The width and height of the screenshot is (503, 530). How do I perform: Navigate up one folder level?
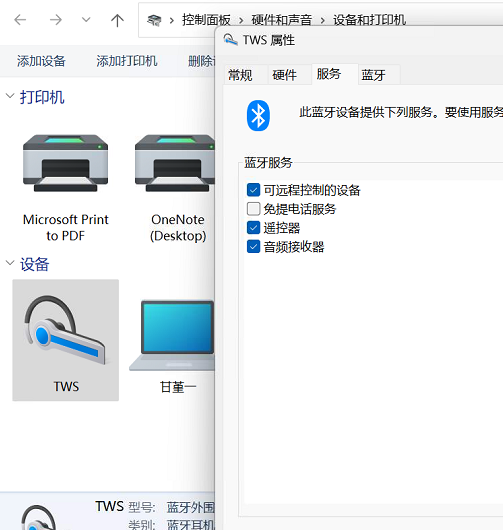click(117, 20)
